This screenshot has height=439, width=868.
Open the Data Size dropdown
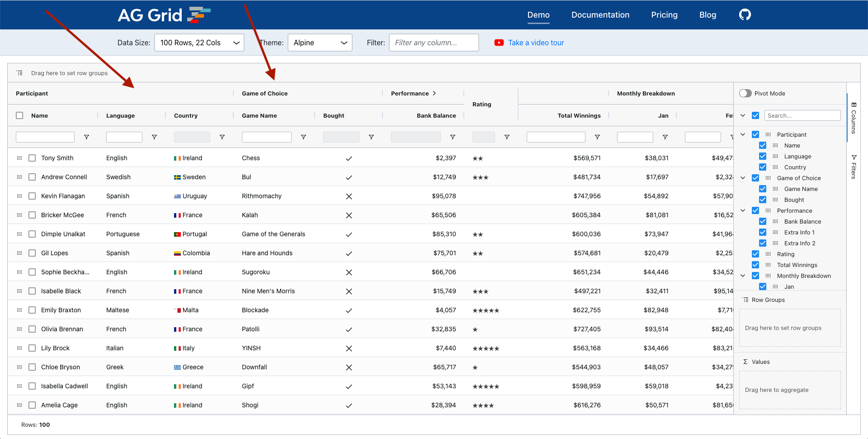click(x=199, y=43)
